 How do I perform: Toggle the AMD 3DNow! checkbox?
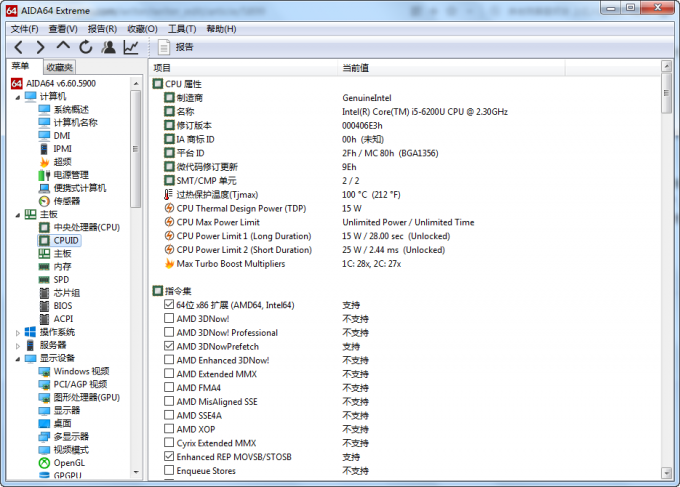169,319
